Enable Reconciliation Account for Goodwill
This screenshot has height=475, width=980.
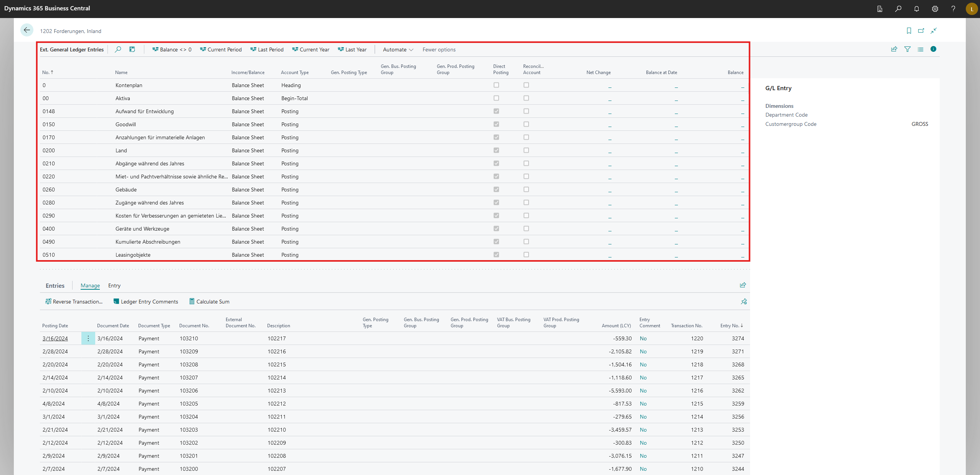click(526, 124)
